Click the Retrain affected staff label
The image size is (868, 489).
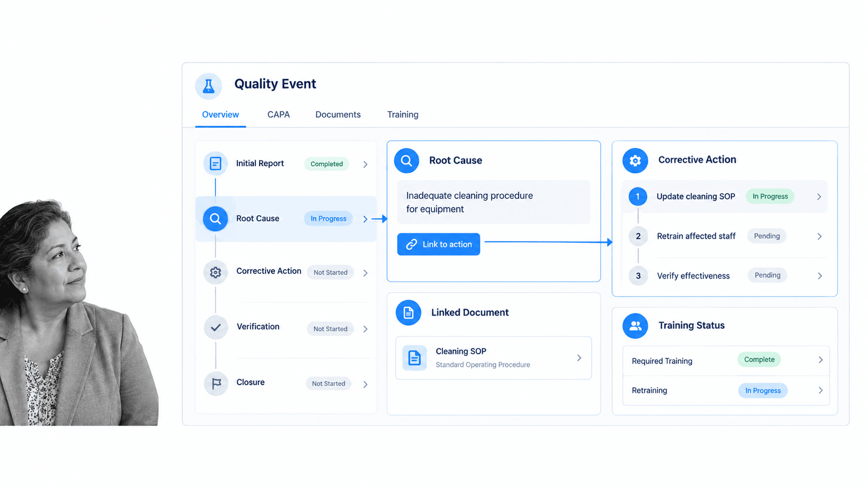[x=696, y=236]
